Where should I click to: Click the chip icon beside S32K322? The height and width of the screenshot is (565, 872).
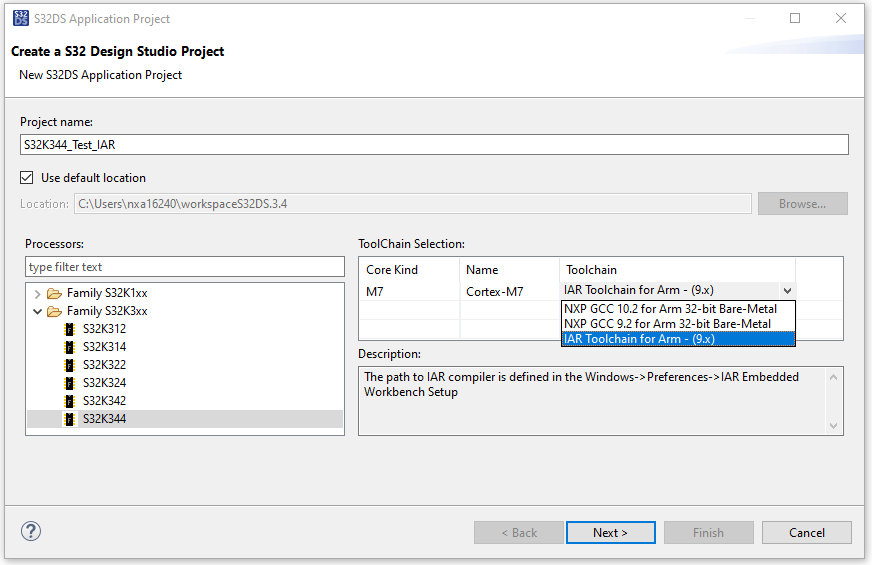pyautogui.click(x=70, y=365)
